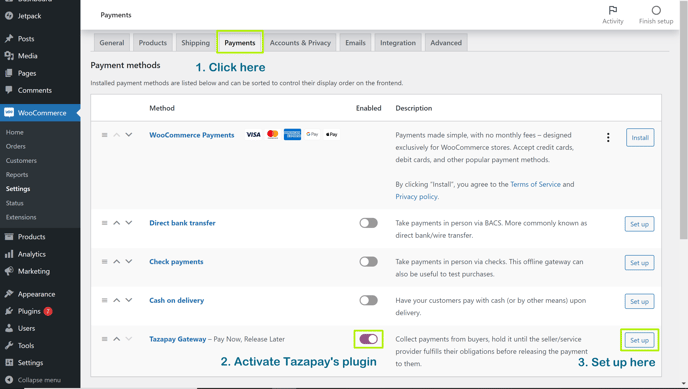Switch to the General tab
The image size is (688, 389).
tap(112, 43)
